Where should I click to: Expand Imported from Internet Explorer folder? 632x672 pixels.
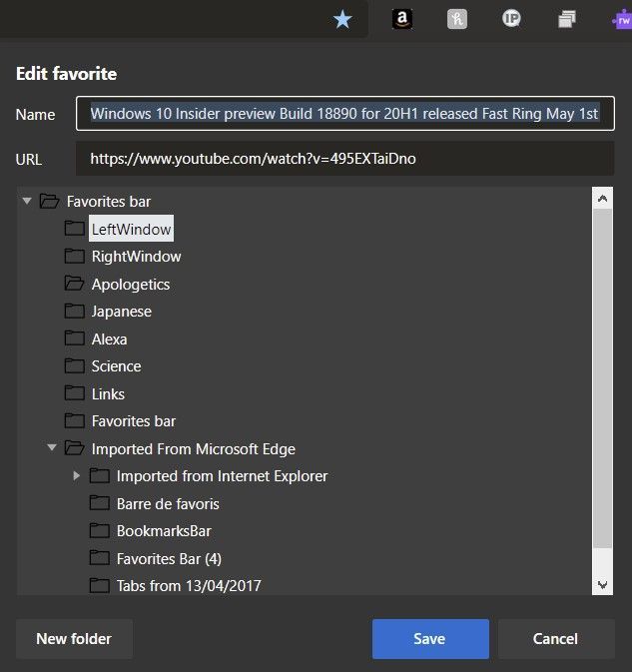click(x=76, y=475)
